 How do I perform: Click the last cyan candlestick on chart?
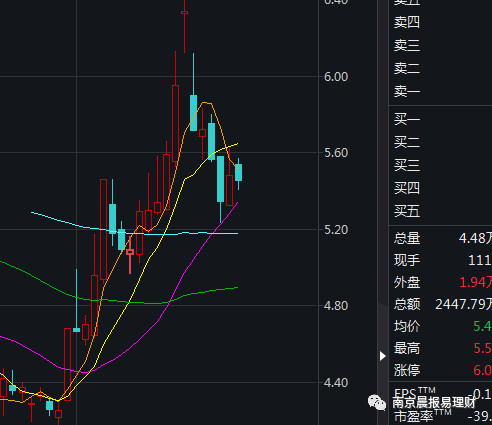pyautogui.click(x=238, y=173)
